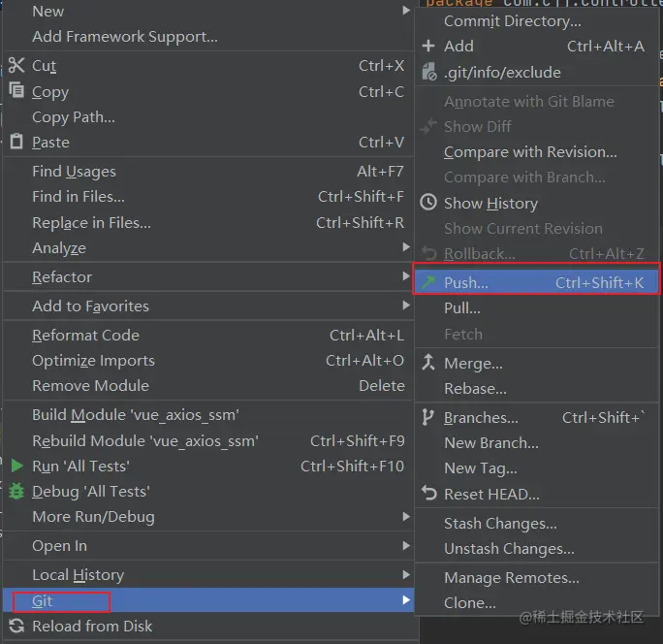Click the Paste clipboard icon

(16, 142)
